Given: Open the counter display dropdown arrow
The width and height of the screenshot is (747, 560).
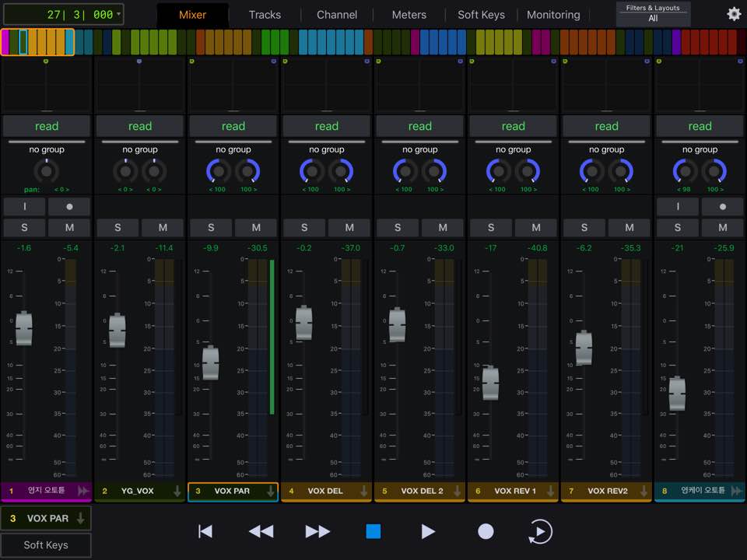Looking at the screenshot, I should pyautogui.click(x=118, y=14).
